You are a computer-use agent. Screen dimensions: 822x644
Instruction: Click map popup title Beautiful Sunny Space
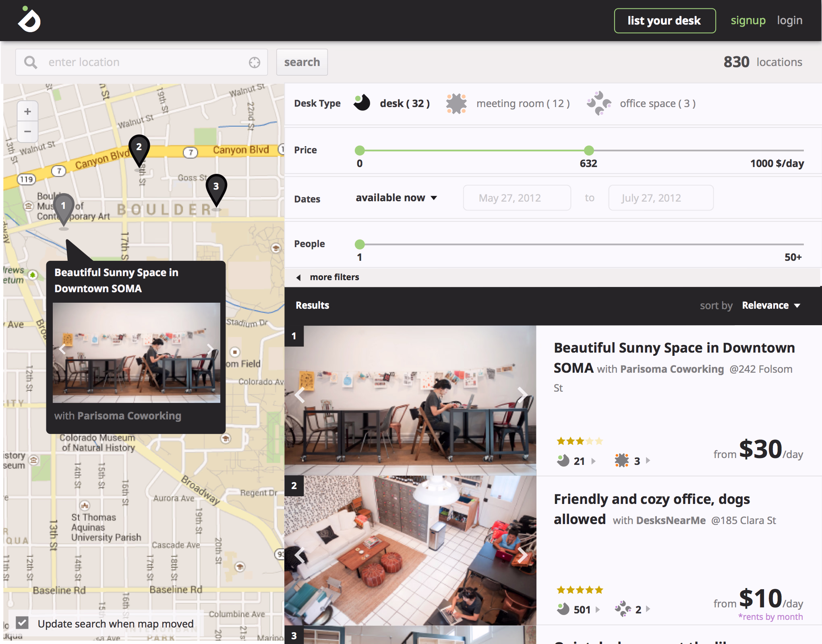[x=116, y=281]
